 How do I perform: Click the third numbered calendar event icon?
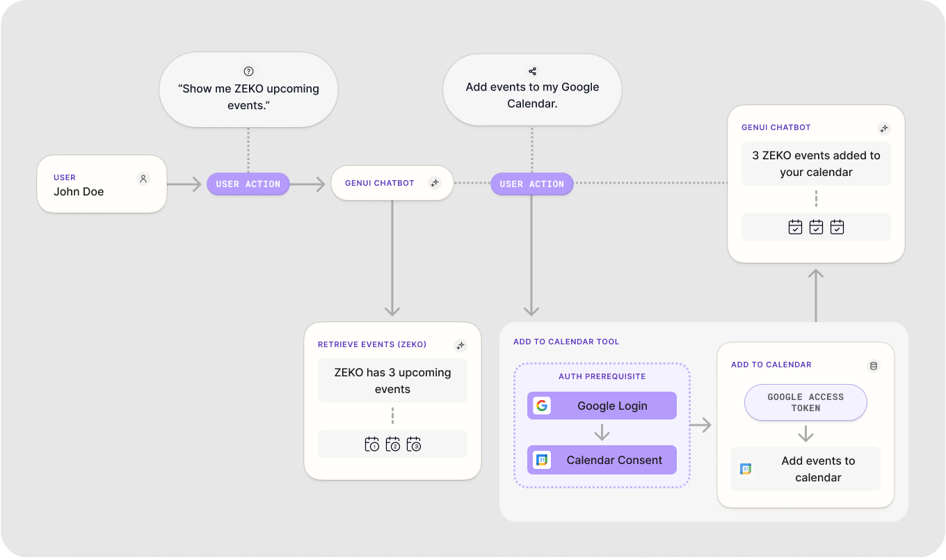[x=414, y=444]
